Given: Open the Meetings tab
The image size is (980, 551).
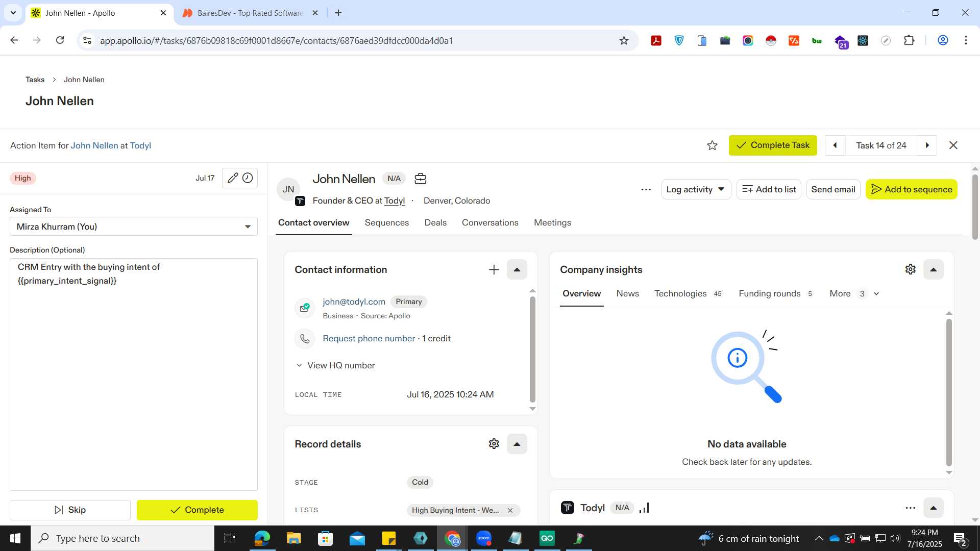Looking at the screenshot, I should [x=552, y=223].
